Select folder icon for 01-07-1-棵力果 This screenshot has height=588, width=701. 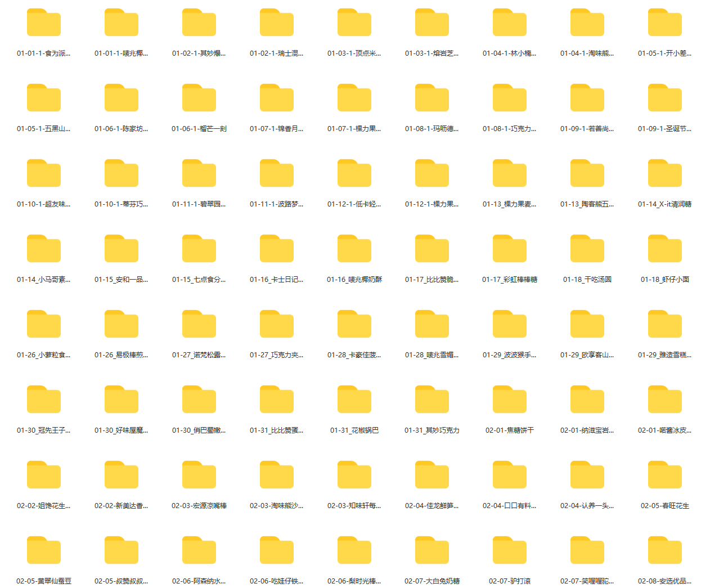[354, 98]
